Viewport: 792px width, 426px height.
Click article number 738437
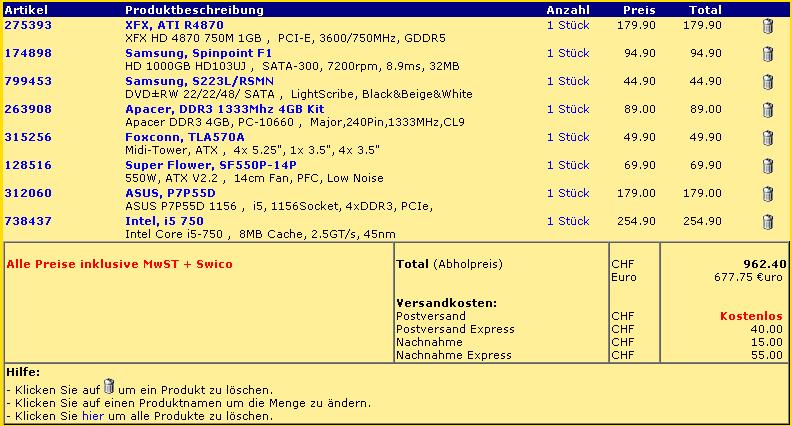pos(28,221)
